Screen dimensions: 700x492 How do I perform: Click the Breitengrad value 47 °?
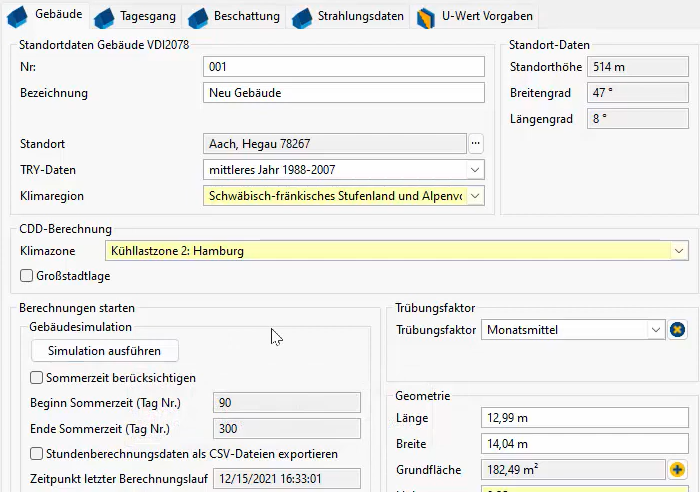point(638,93)
